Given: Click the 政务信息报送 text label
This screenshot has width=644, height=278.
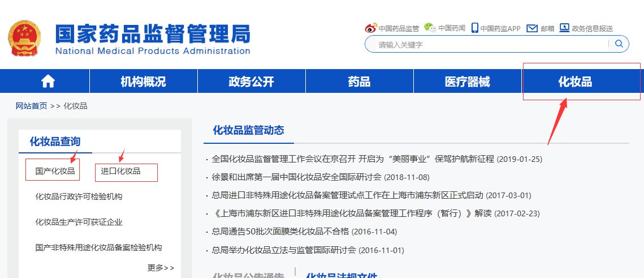Looking at the screenshot, I should coord(592,28).
